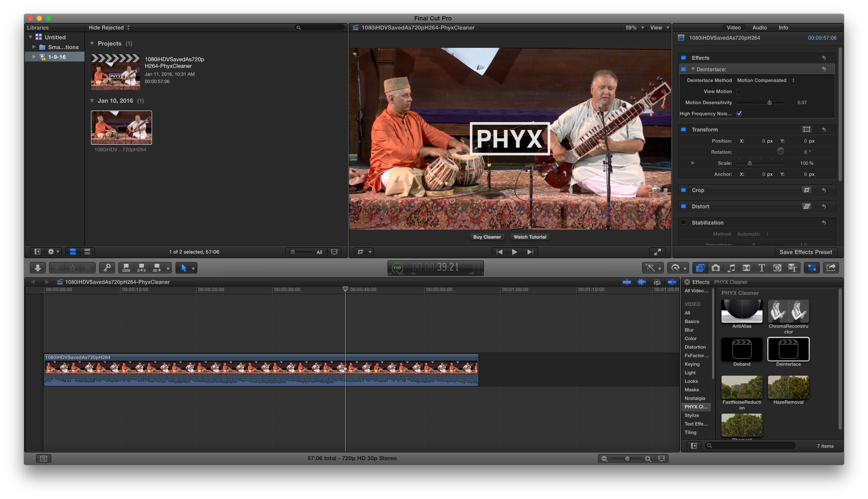Click the Share export icon
Screen dimensions: 868x499
pyautogui.click(x=831, y=268)
